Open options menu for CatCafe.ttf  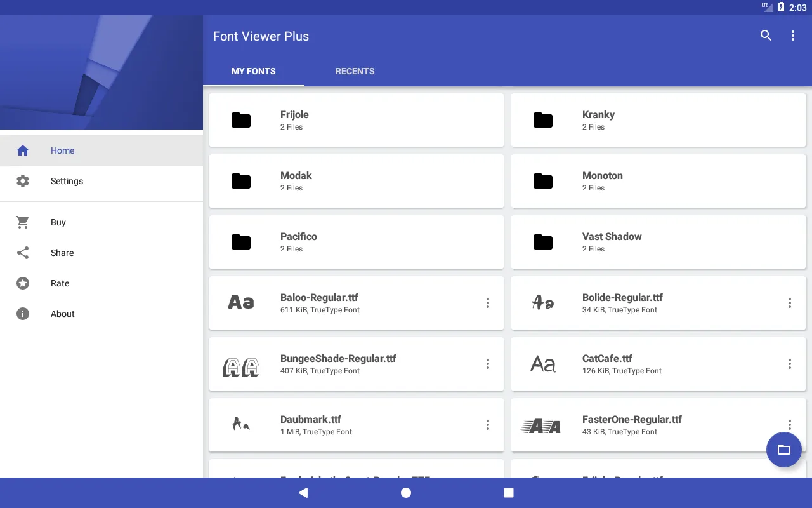789,364
